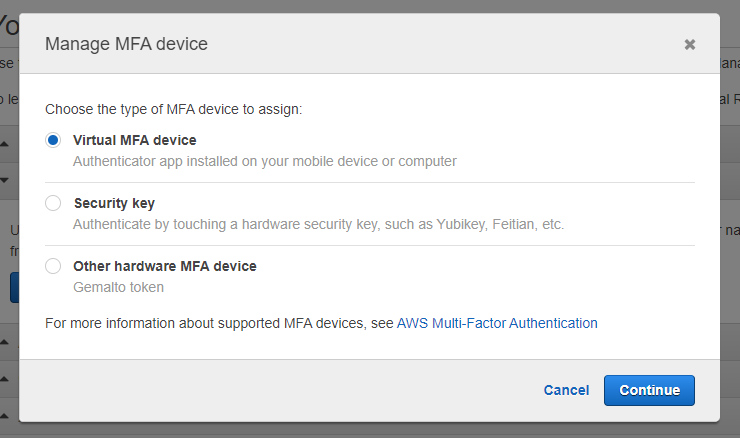Click the 'Gemalto token' description
Viewport: 740px width, 438px height.
tap(118, 287)
